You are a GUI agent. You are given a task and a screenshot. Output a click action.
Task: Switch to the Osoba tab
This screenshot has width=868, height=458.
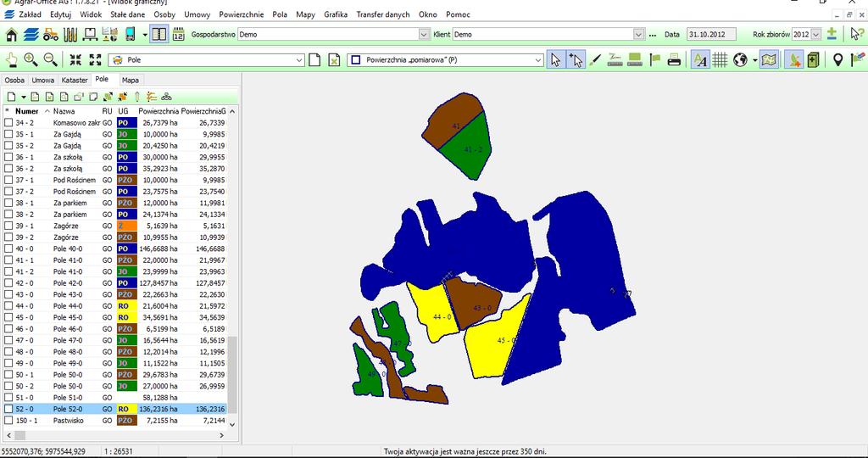[x=14, y=81]
